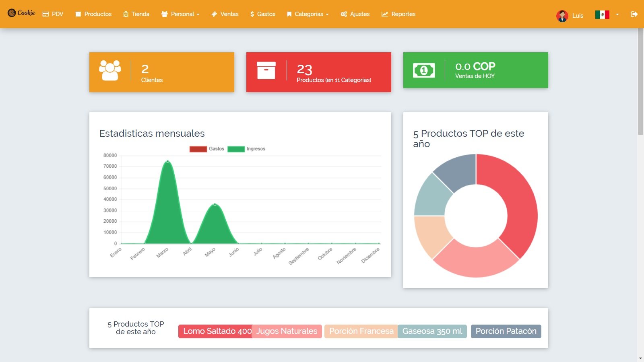Viewport: 644px width, 362px height.
Task: Expand the Personal dropdown menu
Action: point(180,14)
